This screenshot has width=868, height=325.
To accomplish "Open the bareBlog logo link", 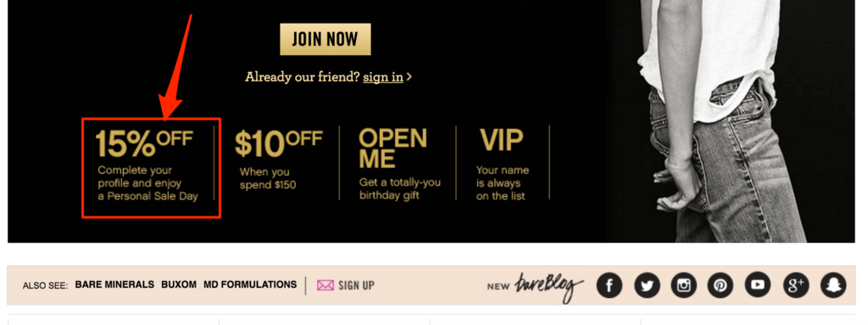I will (548, 286).
